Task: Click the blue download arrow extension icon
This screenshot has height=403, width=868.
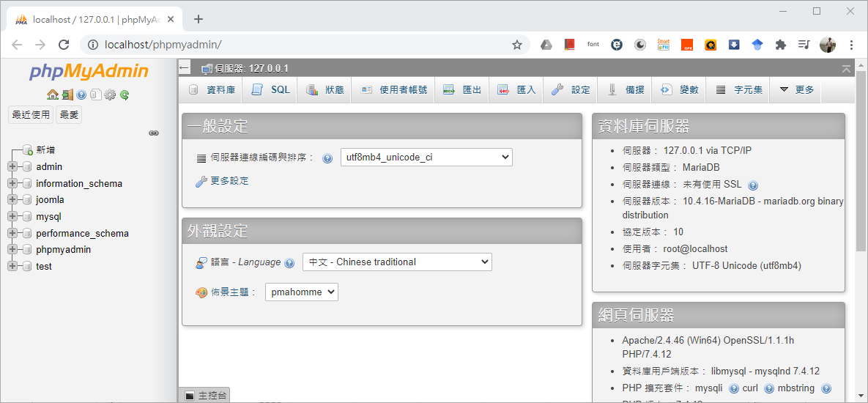Action: 734,45
